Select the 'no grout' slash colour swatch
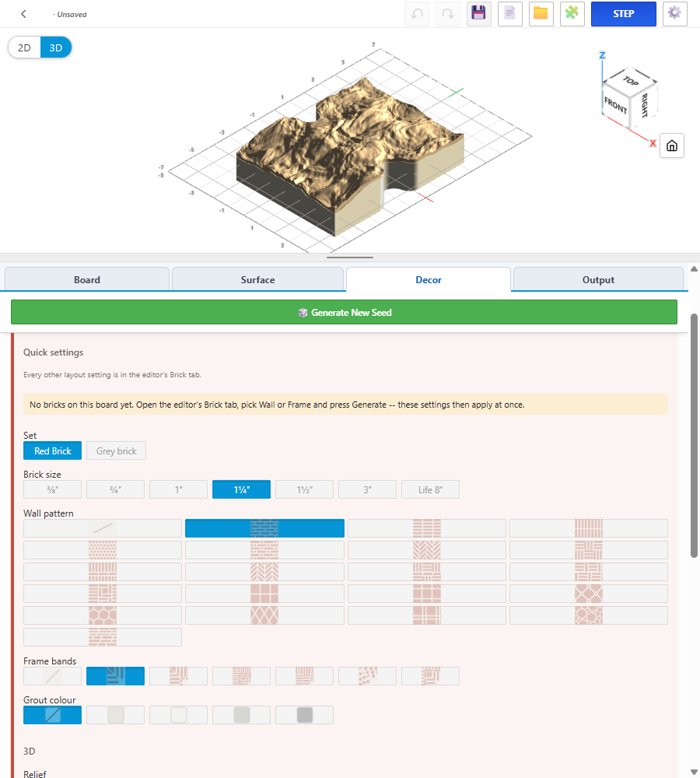This screenshot has height=778, width=700. [x=53, y=715]
